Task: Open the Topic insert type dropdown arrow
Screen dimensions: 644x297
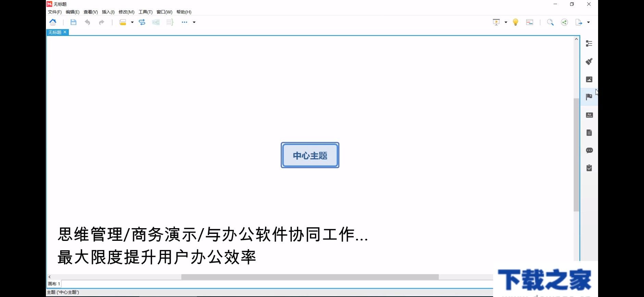Action: (132, 22)
